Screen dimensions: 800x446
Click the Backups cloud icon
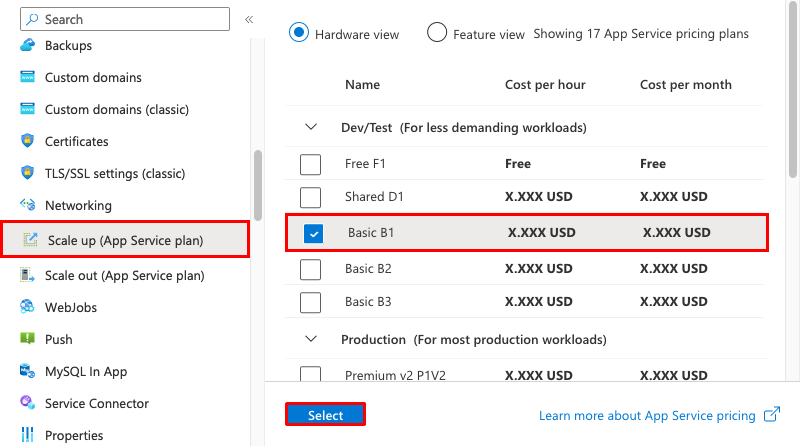click(27, 46)
